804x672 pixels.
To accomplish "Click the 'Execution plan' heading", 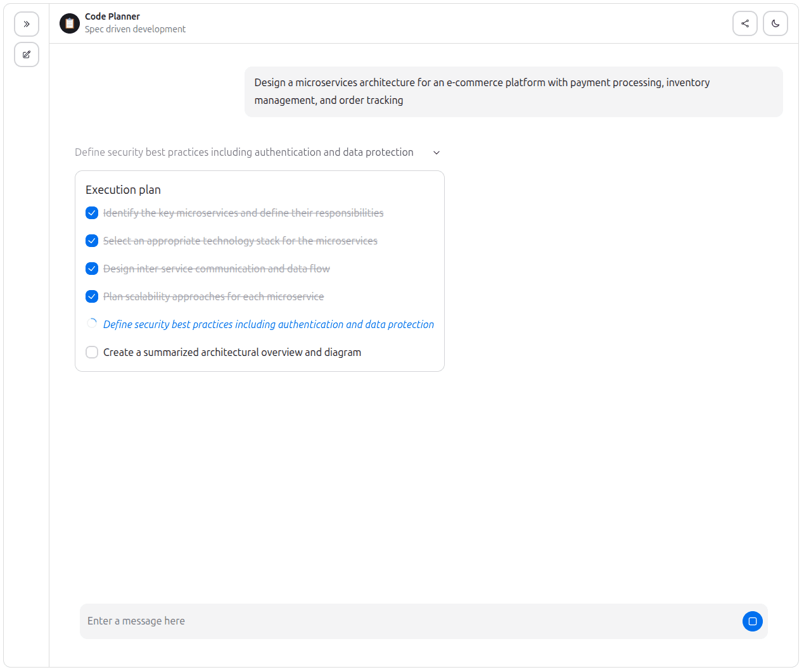I will point(123,190).
